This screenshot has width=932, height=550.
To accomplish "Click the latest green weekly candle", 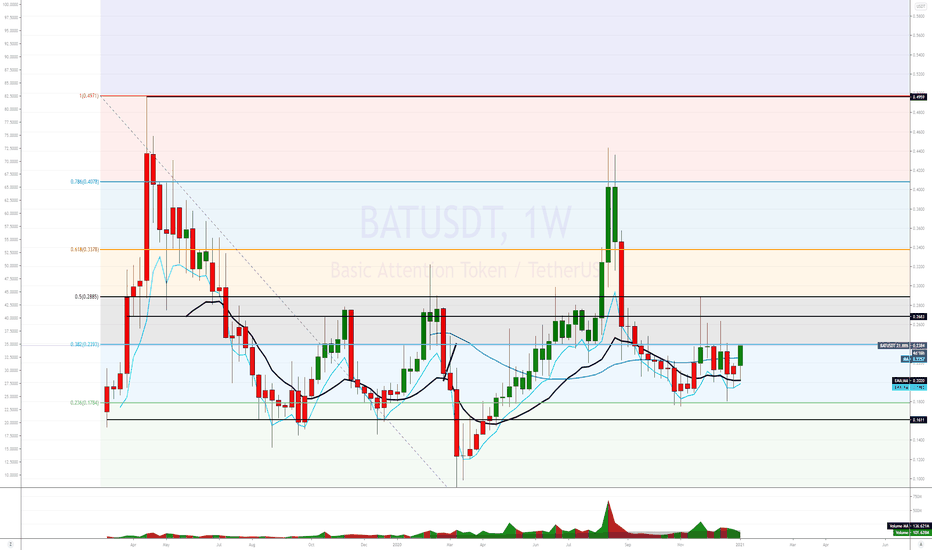I will (x=741, y=356).
